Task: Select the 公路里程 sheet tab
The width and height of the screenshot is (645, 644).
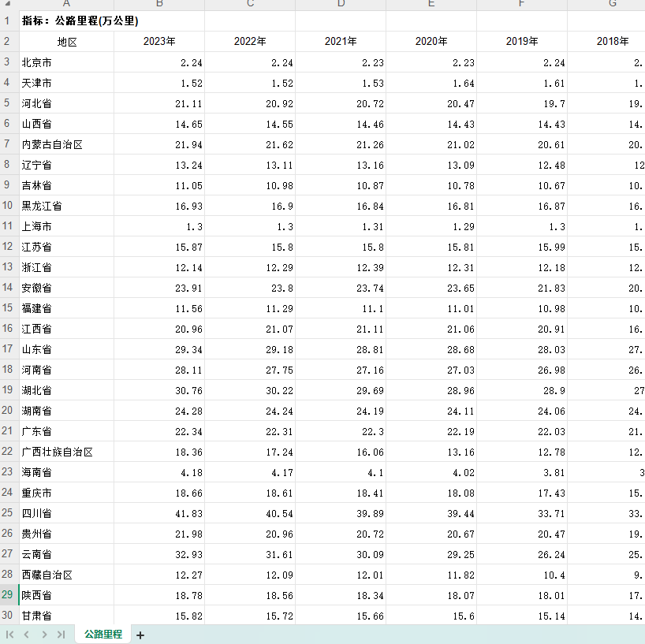Action: 103,634
